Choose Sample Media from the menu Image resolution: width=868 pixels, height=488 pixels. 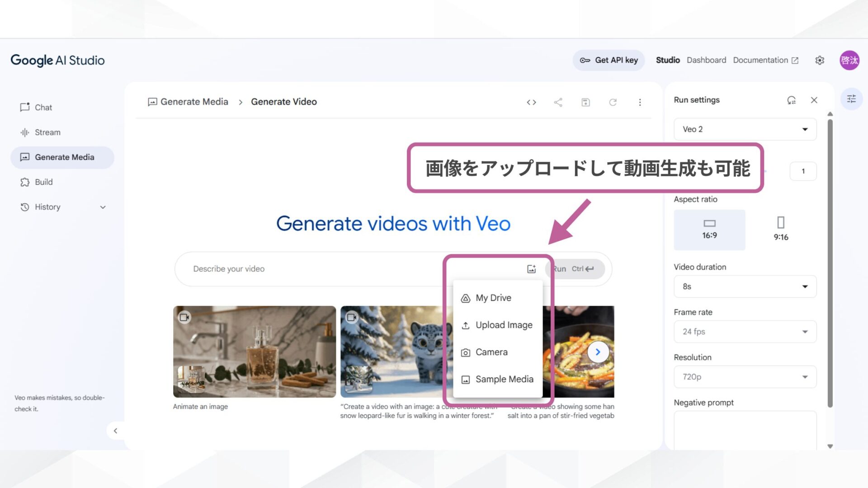coord(498,379)
